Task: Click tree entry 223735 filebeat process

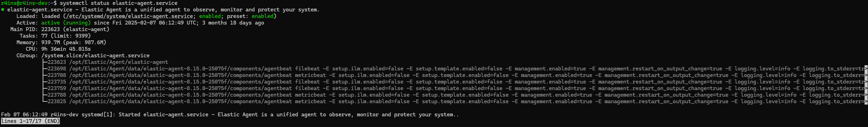Action: pyautogui.click(x=455, y=82)
